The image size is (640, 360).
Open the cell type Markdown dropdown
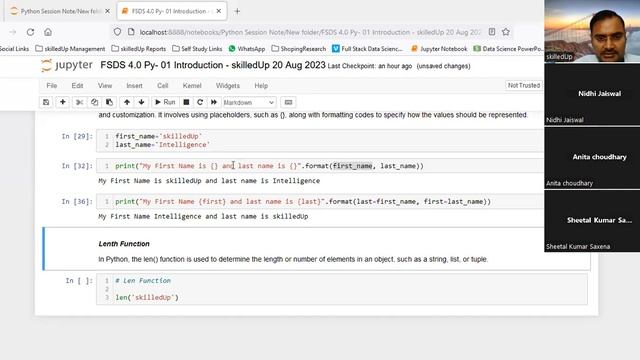[x=249, y=102]
